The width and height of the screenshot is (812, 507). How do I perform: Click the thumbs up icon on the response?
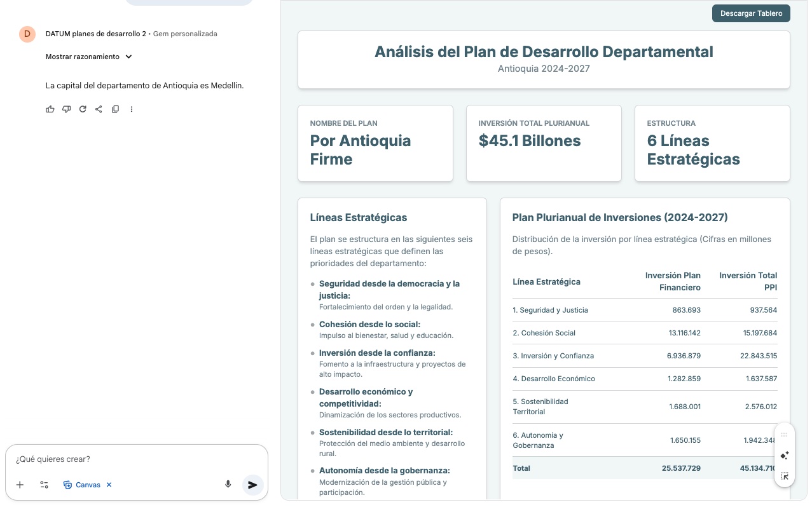tap(50, 109)
